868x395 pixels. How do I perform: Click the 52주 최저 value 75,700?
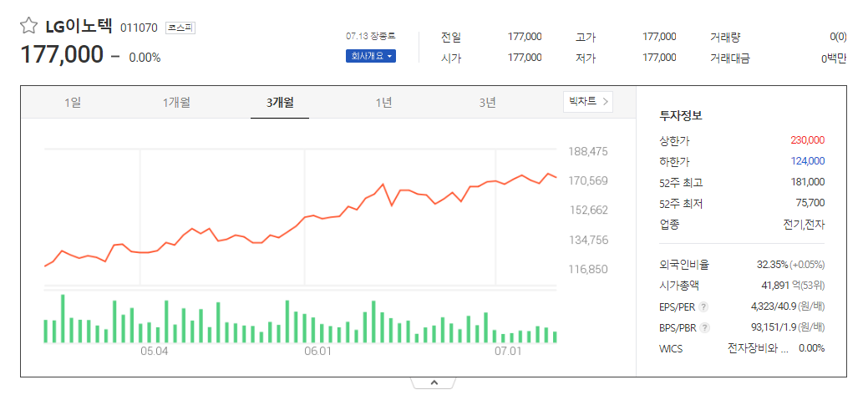point(812,202)
